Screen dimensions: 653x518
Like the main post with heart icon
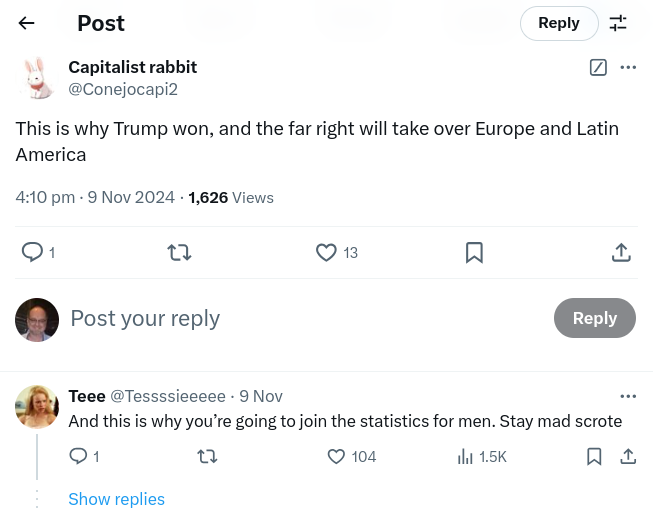click(x=326, y=253)
